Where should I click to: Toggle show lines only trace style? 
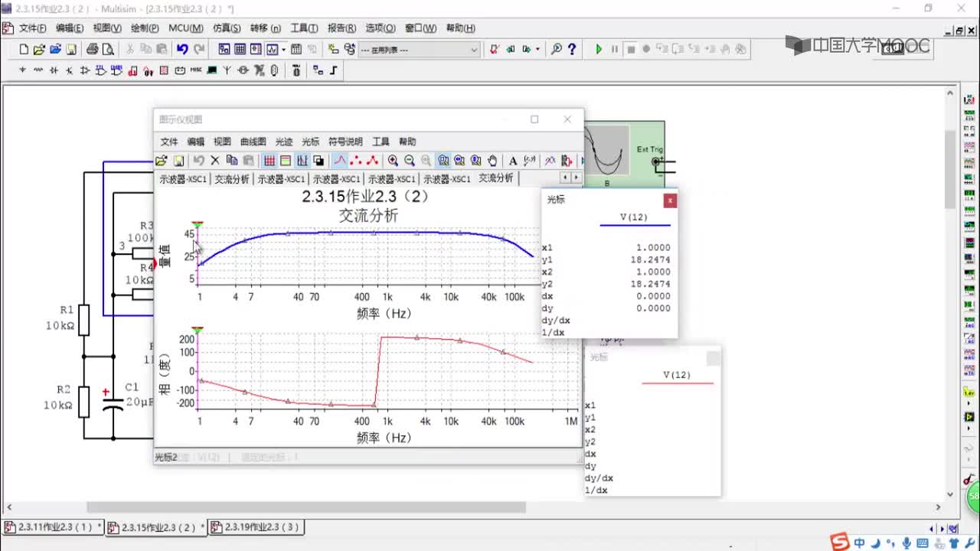tap(340, 161)
